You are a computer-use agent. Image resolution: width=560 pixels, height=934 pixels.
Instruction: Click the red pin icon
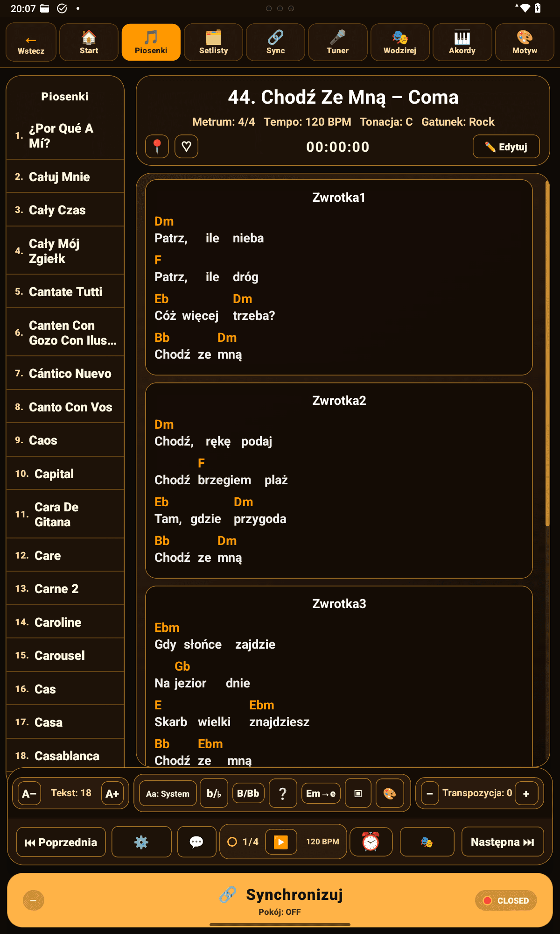pyautogui.click(x=157, y=147)
